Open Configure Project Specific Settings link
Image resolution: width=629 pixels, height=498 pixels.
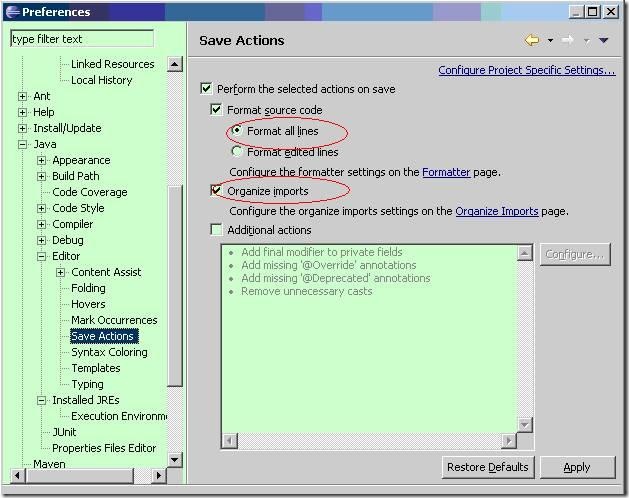[527, 70]
